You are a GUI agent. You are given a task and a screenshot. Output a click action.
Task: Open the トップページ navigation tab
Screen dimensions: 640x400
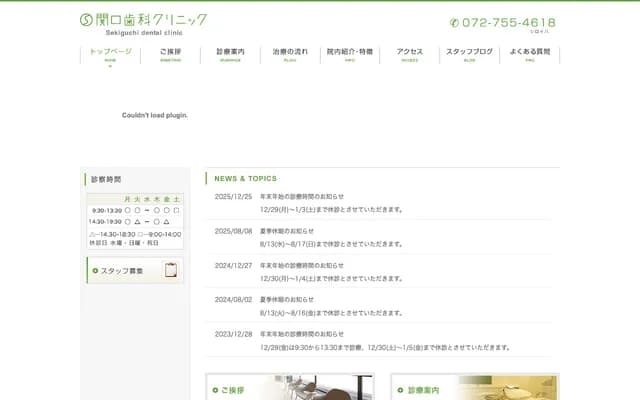(x=110, y=54)
